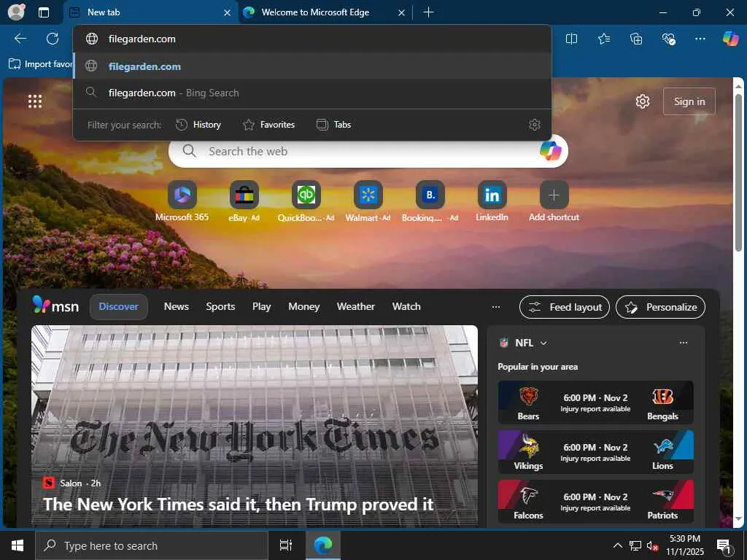Open a new tab with plus button

[x=428, y=12]
